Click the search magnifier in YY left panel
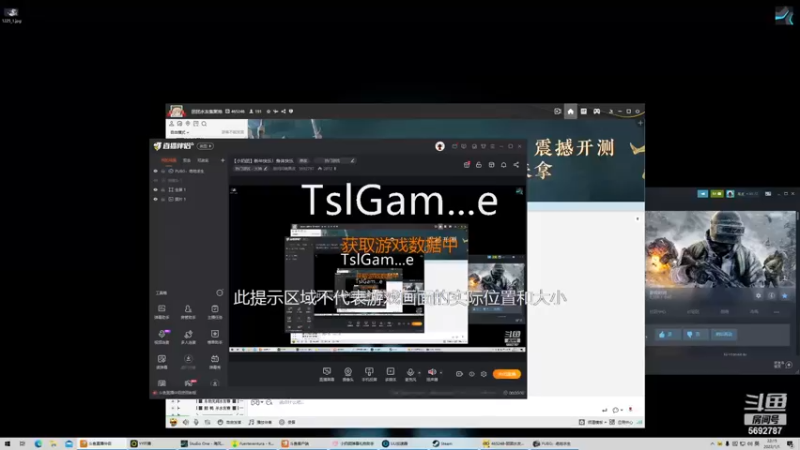 click(204, 123)
